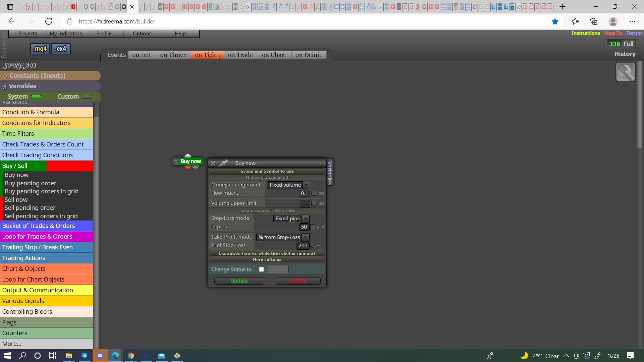Go back to the previous page

click(12, 21)
